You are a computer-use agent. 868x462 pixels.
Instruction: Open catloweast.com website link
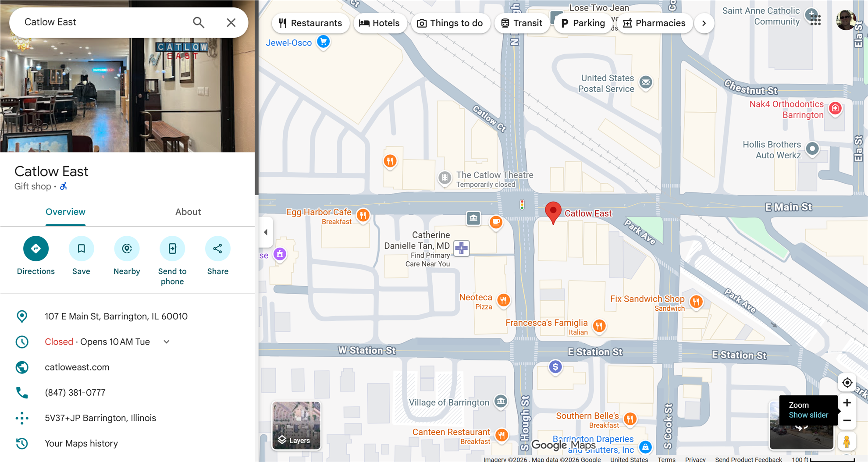[x=77, y=367]
